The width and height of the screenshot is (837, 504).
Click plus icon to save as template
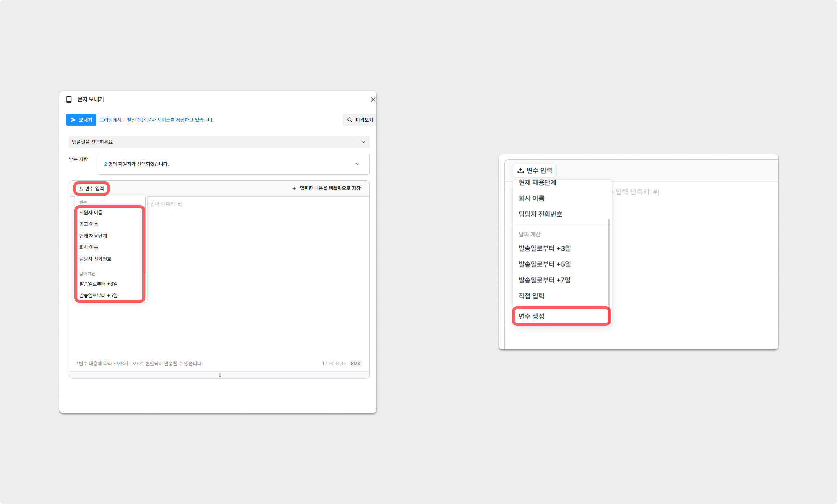(294, 189)
